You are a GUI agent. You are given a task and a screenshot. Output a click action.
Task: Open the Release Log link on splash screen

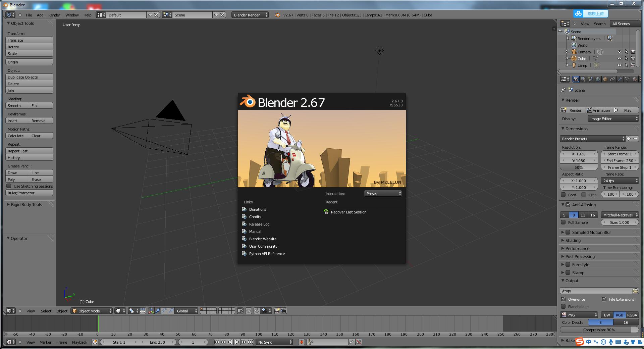point(259,224)
